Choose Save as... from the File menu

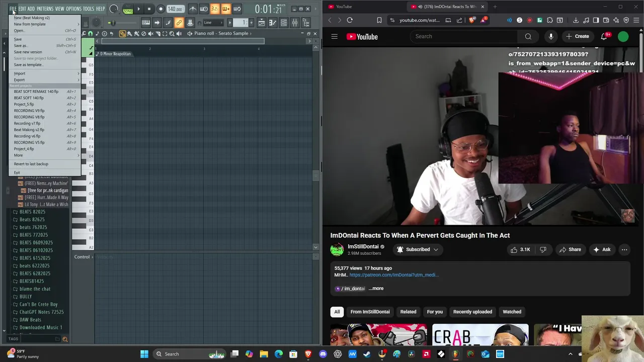[45, 46]
